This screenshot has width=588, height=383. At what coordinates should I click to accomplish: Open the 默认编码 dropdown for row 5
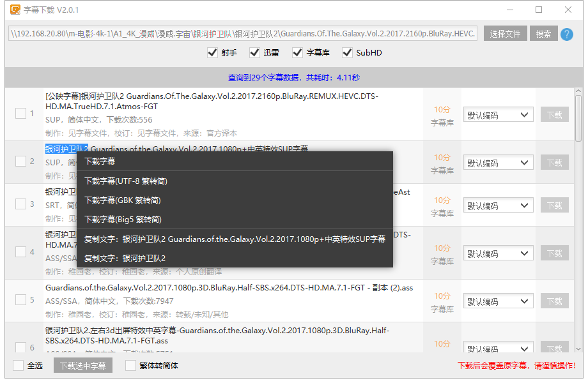pos(499,301)
